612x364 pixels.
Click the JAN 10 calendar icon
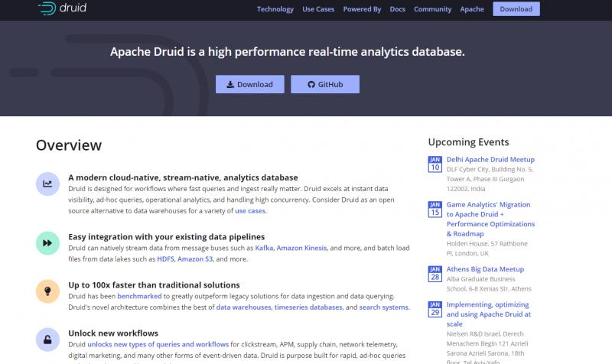435,164
